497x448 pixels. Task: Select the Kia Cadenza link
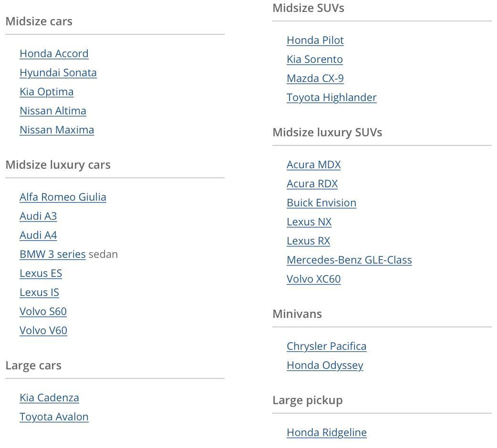click(49, 397)
